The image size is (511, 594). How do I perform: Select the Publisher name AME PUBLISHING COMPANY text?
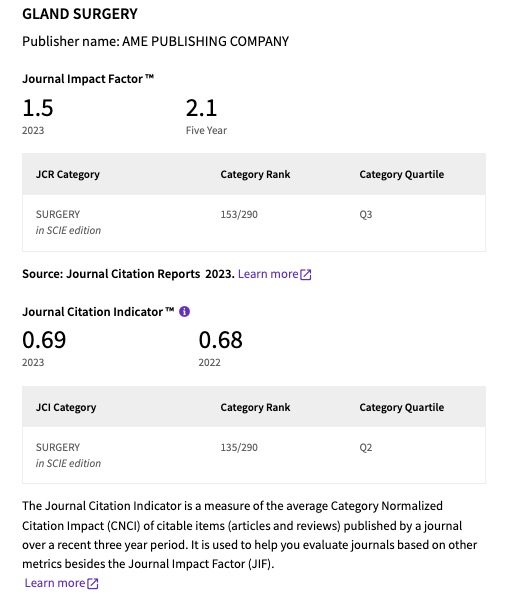click(155, 41)
